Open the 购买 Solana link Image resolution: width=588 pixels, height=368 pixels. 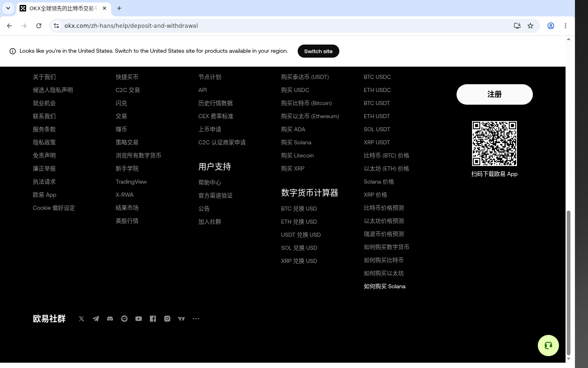coord(296,142)
